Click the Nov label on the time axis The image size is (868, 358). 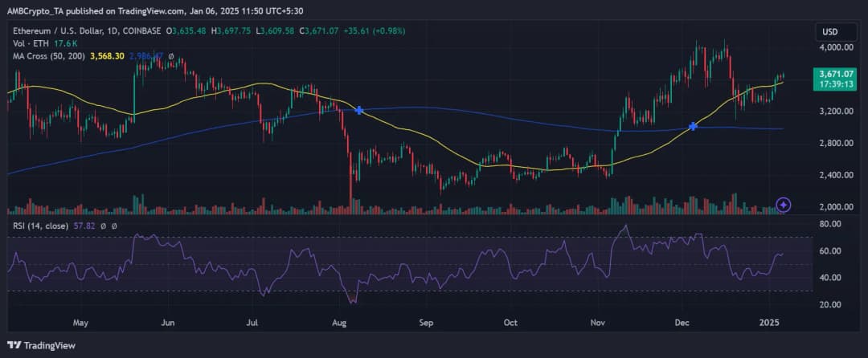[x=598, y=323]
